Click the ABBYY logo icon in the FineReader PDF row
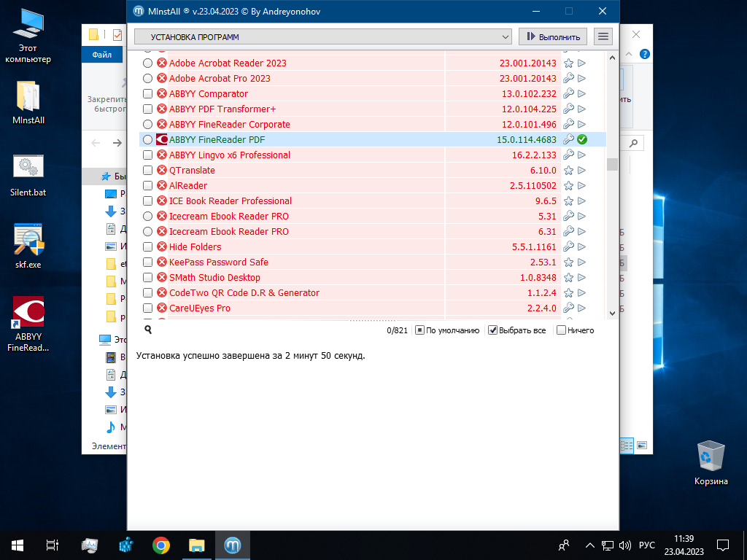The image size is (747, 560). point(162,139)
